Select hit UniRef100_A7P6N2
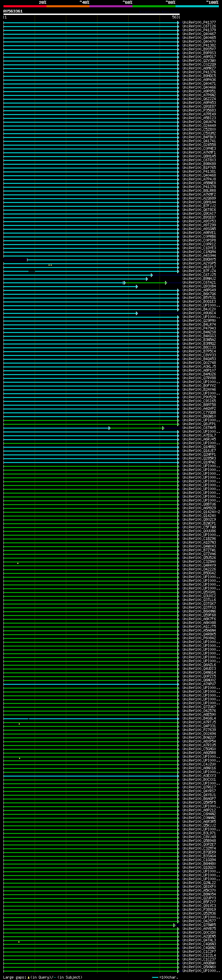222x980 pixels. pyautogui.click(x=199, y=95)
